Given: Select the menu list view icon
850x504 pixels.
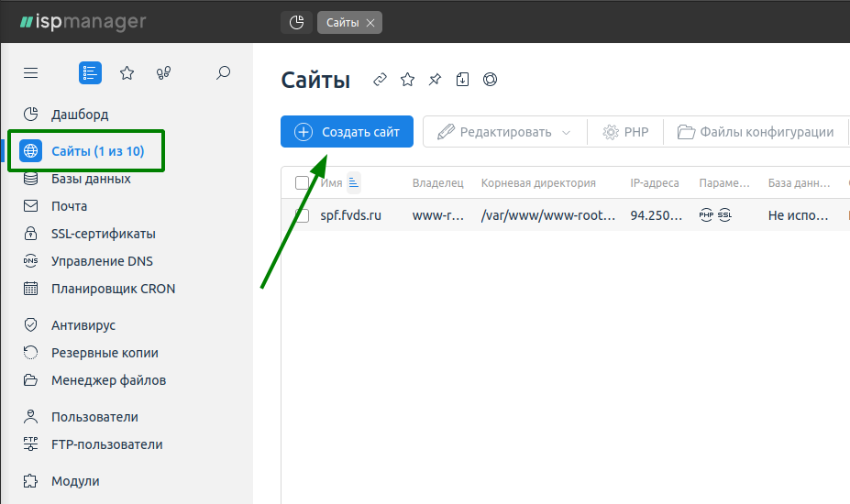Looking at the screenshot, I should 90,72.
